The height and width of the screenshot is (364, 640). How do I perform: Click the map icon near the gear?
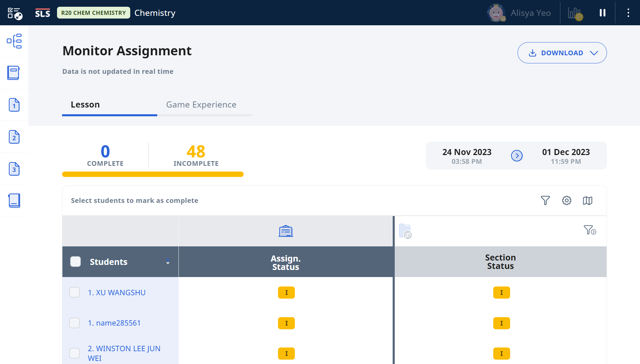coord(587,200)
